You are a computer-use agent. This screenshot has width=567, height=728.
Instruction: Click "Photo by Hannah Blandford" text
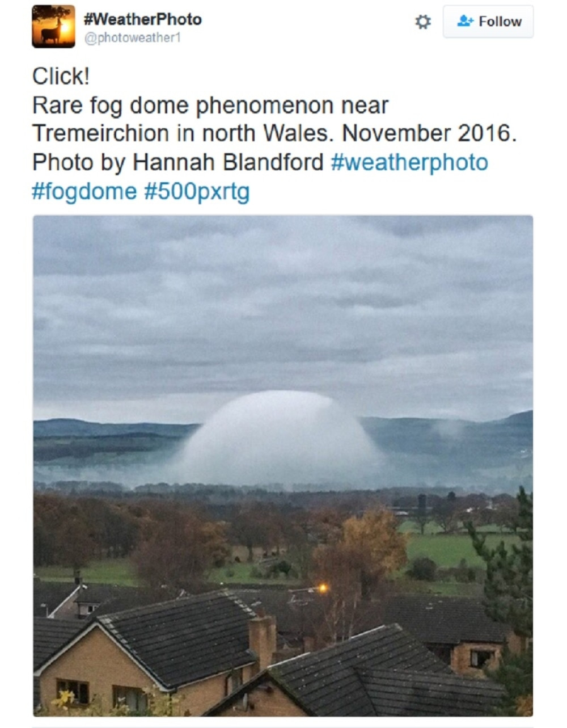pyautogui.click(x=178, y=162)
